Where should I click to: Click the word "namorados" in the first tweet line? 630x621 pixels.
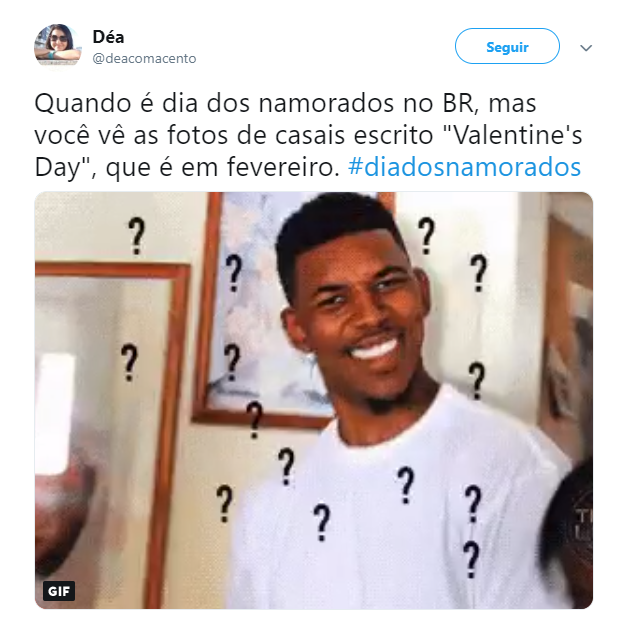pos(326,103)
